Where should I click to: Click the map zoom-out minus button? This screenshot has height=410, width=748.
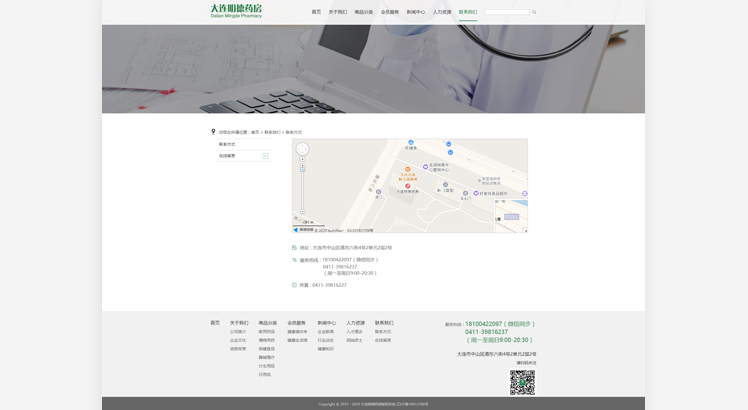[x=302, y=212]
